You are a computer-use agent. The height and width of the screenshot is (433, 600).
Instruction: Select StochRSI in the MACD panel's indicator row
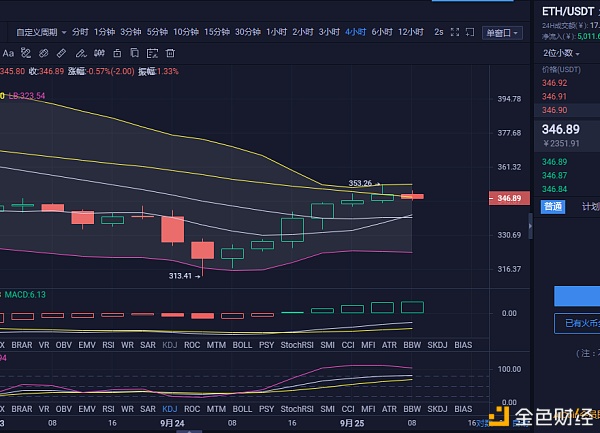(297, 345)
